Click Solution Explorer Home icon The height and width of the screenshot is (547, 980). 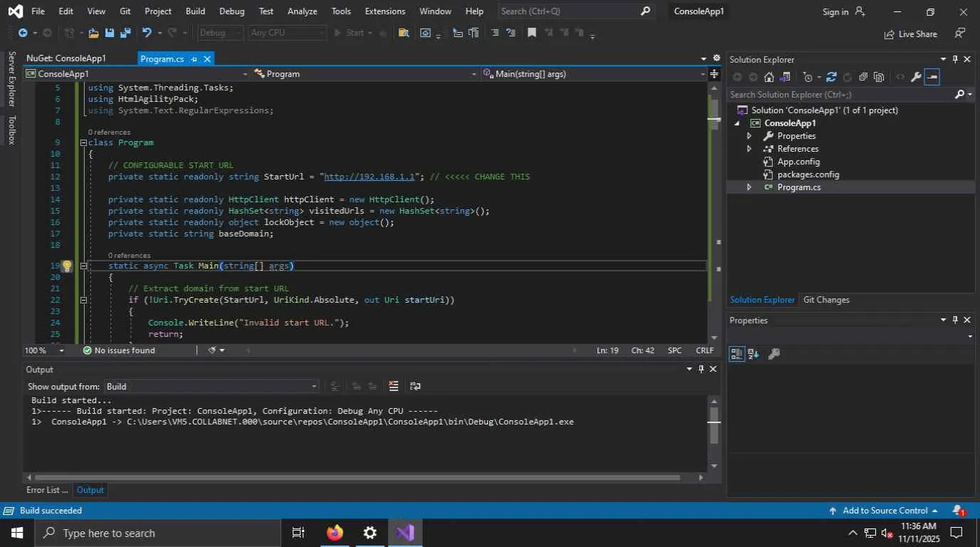(x=768, y=77)
